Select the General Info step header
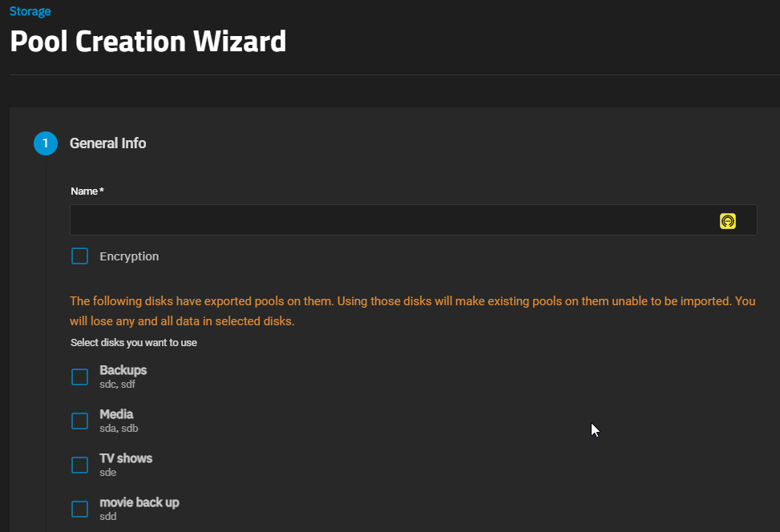780x532 pixels. (x=107, y=143)
